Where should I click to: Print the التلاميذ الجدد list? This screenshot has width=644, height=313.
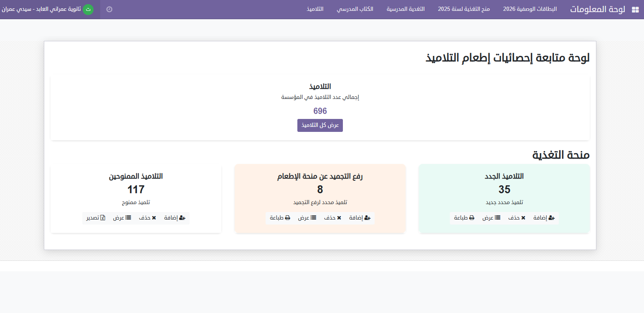tap(464, 218)
